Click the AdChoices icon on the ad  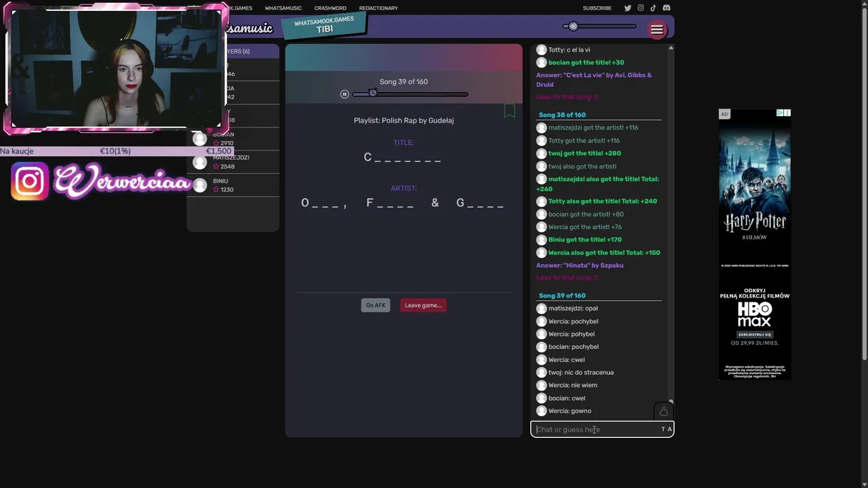click(x=781, y=113)
